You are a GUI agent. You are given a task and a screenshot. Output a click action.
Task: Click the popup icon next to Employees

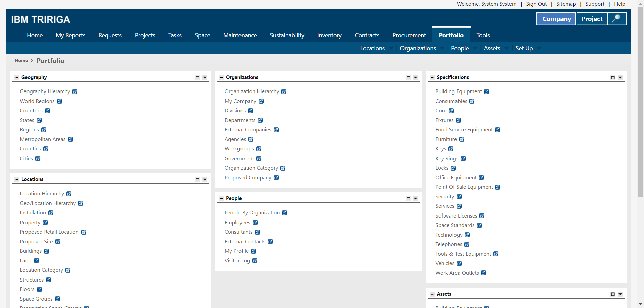tap(255, 223)
